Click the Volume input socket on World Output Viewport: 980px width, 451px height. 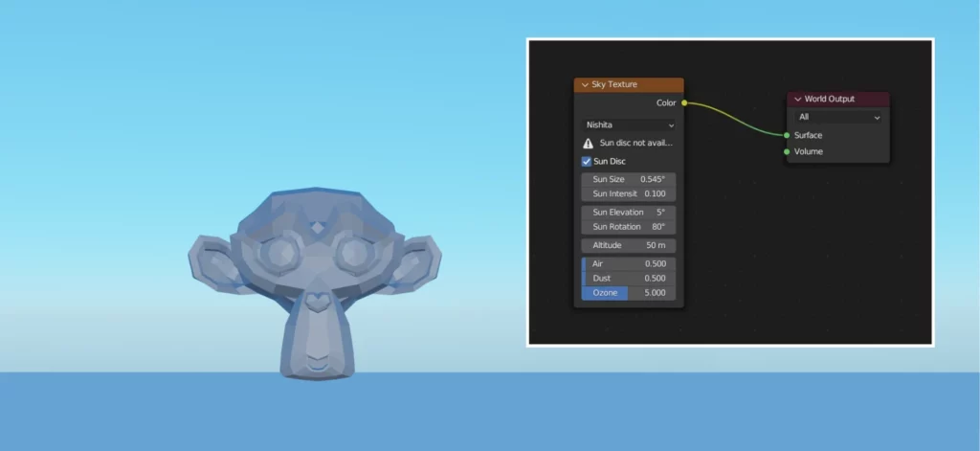coord(787,151)
